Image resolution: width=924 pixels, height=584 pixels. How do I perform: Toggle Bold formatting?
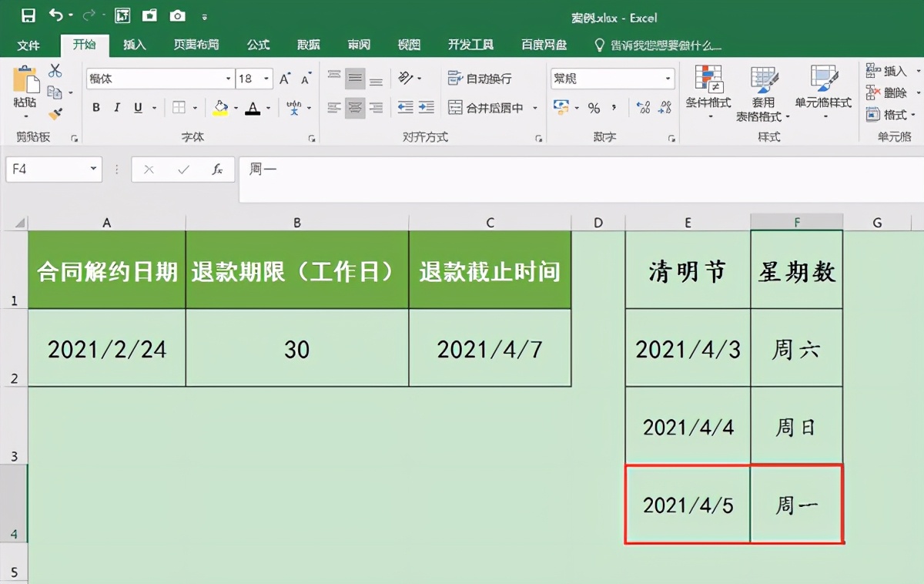[96, 108]
